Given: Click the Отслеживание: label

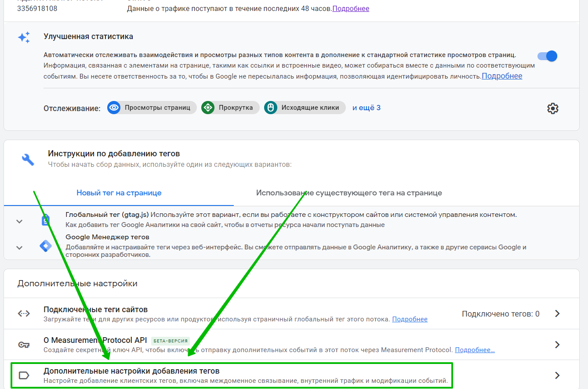Looking at the screenshot, I should tap(72, 108).
